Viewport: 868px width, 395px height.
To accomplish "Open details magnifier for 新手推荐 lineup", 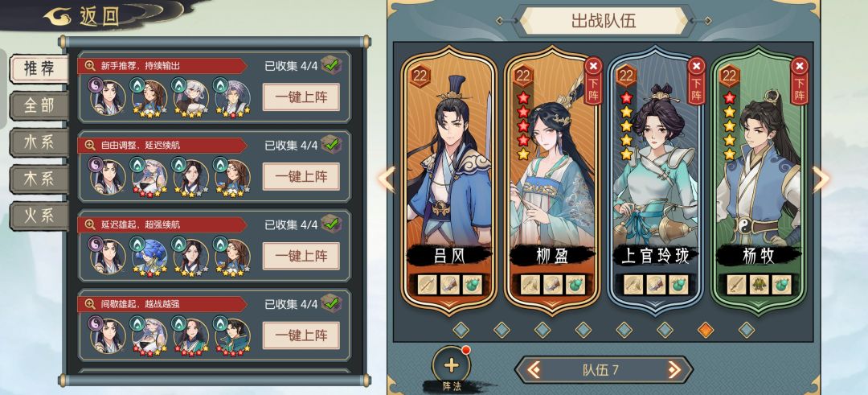I will click(90, 66).
